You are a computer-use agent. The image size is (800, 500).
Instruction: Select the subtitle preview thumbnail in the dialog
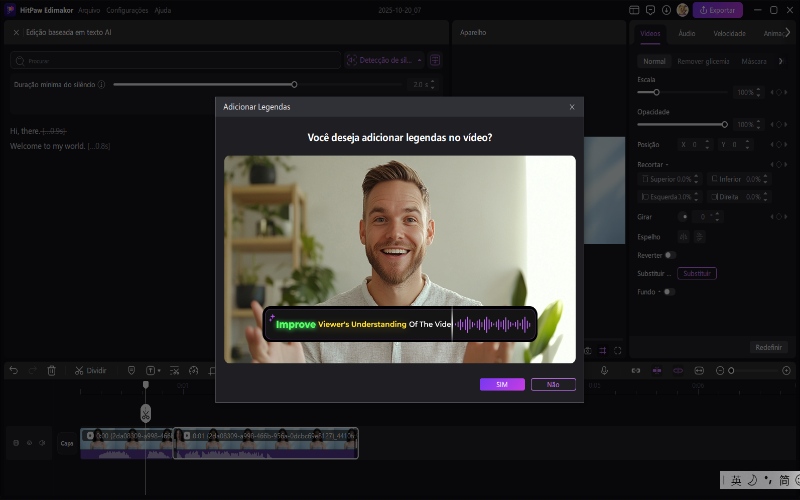click(x=400, y=259)
